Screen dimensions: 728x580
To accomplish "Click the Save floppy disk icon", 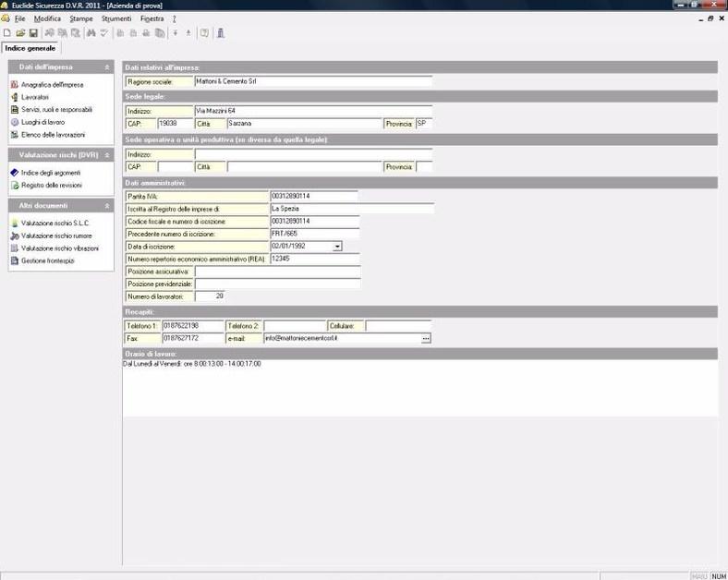I will pyautogui.click(x=33, y=33).
